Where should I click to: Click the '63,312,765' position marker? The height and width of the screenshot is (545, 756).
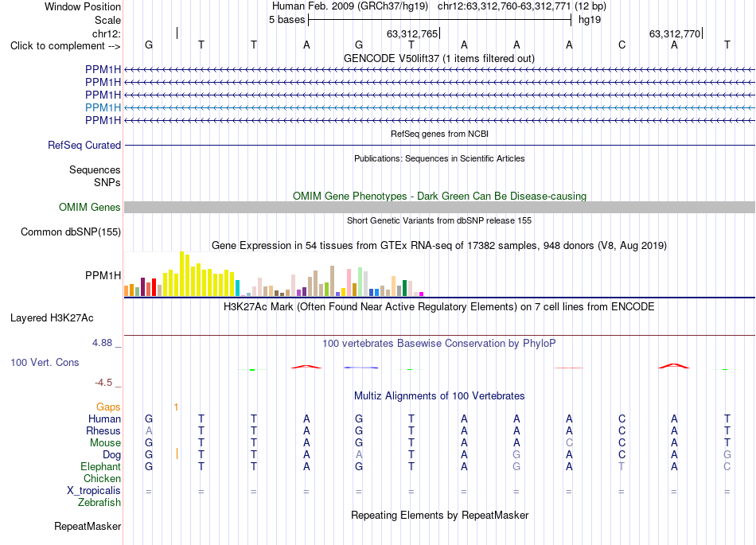point(412,33)
